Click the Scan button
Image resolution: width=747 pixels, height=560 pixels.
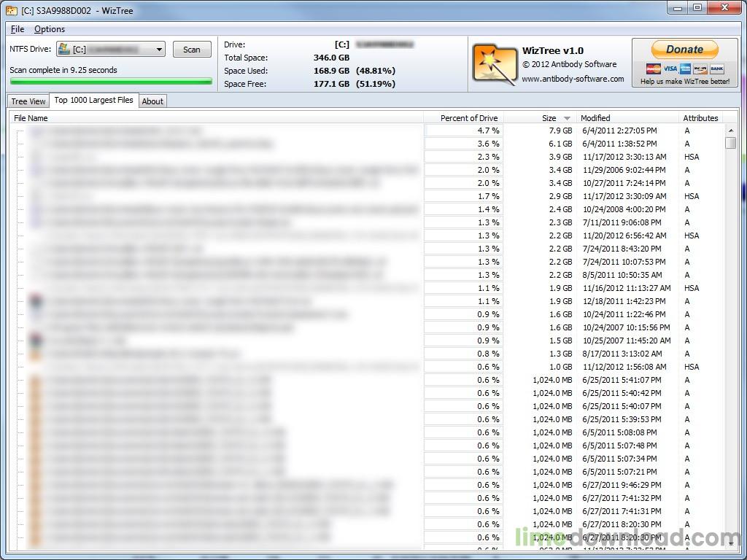192,50
